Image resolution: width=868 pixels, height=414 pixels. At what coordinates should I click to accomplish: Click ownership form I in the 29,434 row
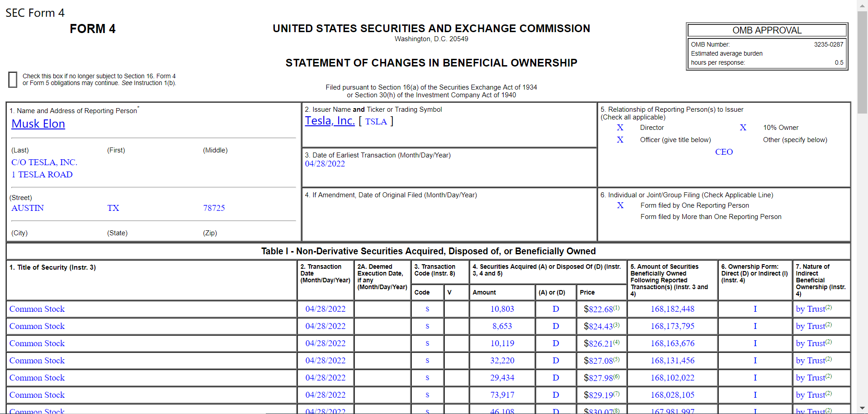pyautogui.click(x=755, y=378)
